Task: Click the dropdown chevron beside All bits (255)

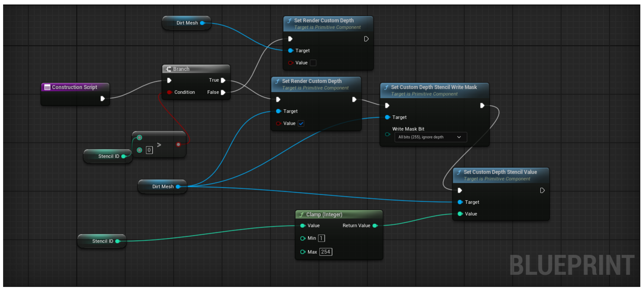Action: (459, 137)
